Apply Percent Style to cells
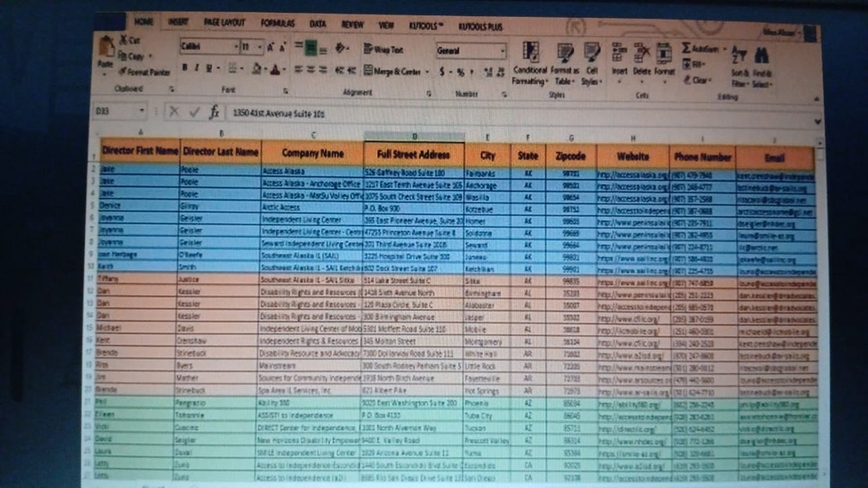Image resolution: width=868 pixels, height=488 pixels. point(460,72)
